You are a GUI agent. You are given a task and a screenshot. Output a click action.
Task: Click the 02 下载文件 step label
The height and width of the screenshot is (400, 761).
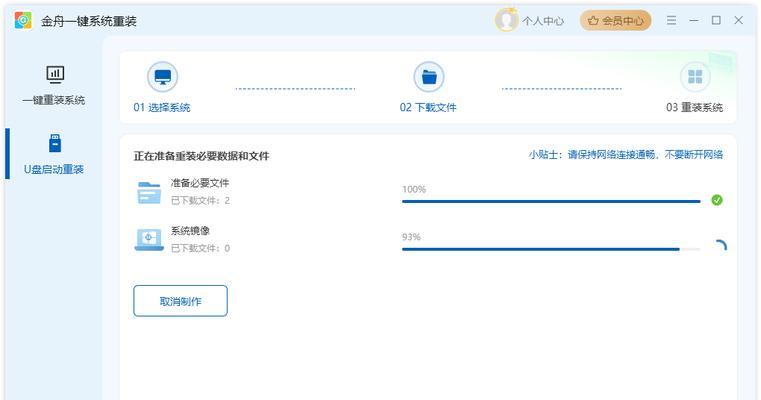(x=428, y=107)
